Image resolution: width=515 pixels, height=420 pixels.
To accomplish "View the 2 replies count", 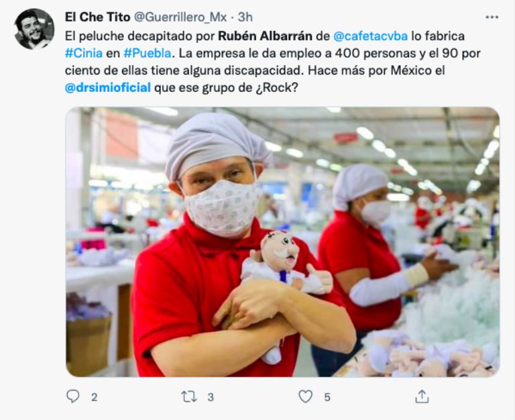I will [x=95, y=397].
